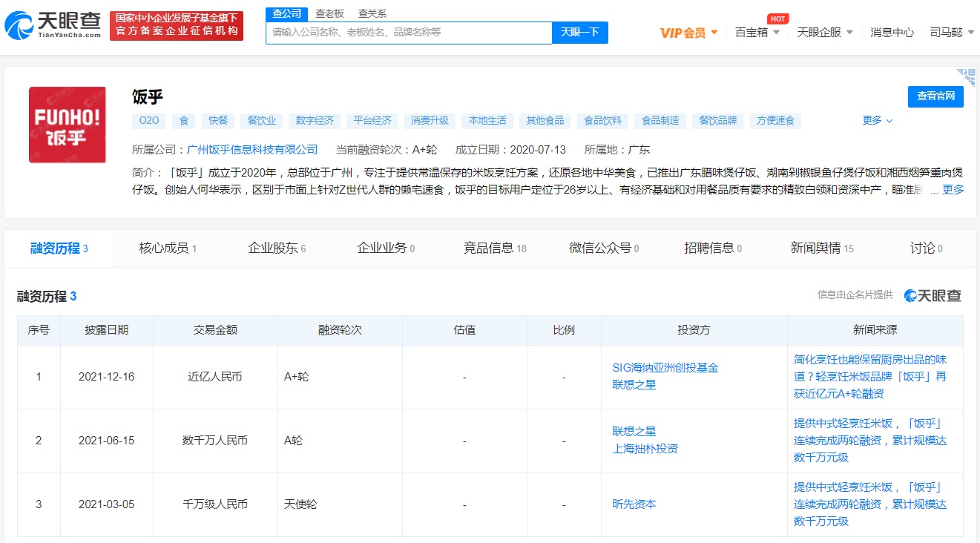Click the 数字经济 tag
Viewport: 980px width, 543px height.
(315, 121)
